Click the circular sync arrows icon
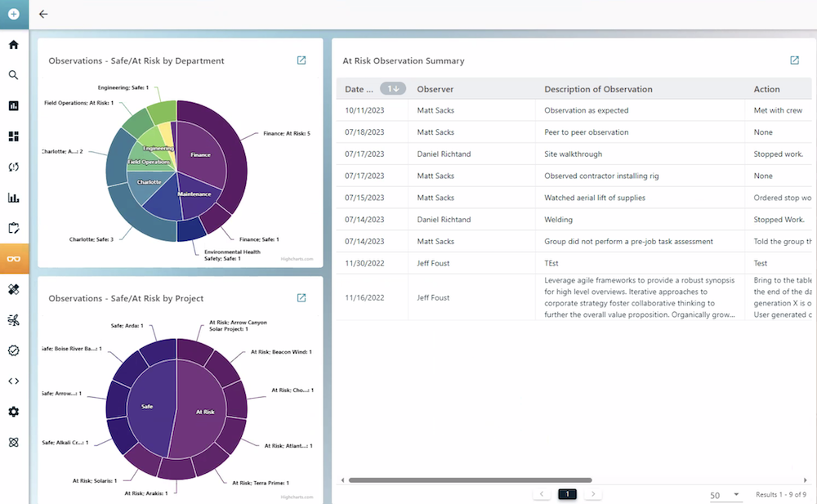 click(14, 167)
